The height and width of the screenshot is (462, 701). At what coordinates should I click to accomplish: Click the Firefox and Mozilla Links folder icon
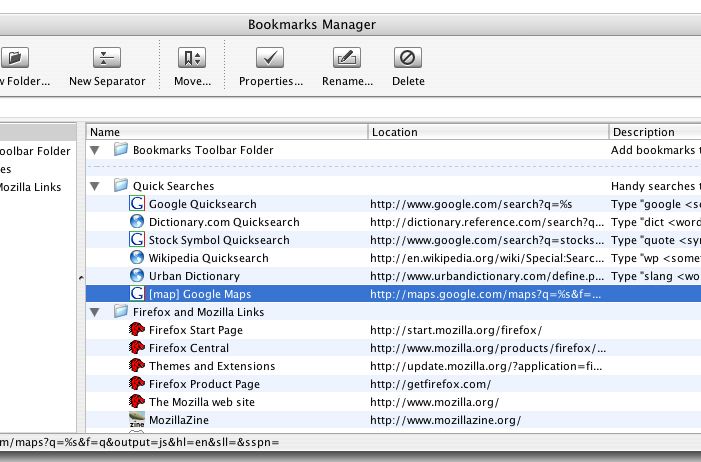coord(121,311)
